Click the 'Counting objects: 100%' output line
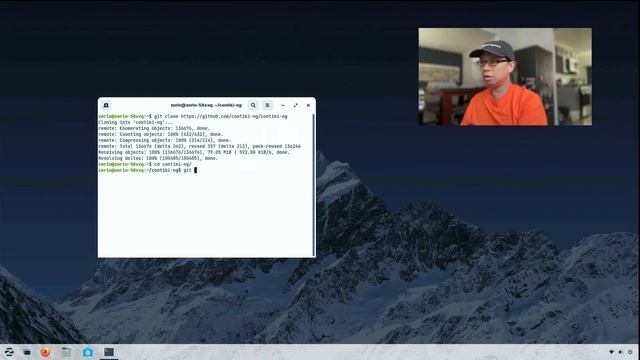This screenshot has width=640, height=360. [161, 134]
